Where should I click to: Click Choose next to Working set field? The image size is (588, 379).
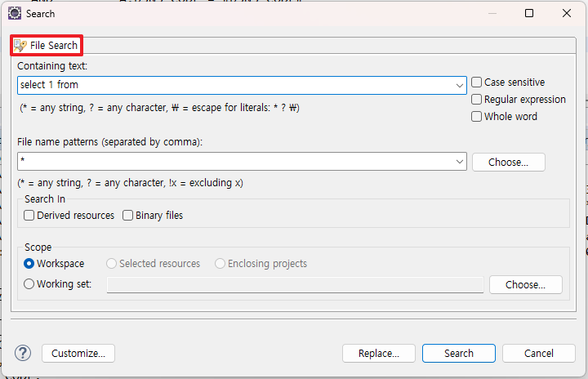525,284
